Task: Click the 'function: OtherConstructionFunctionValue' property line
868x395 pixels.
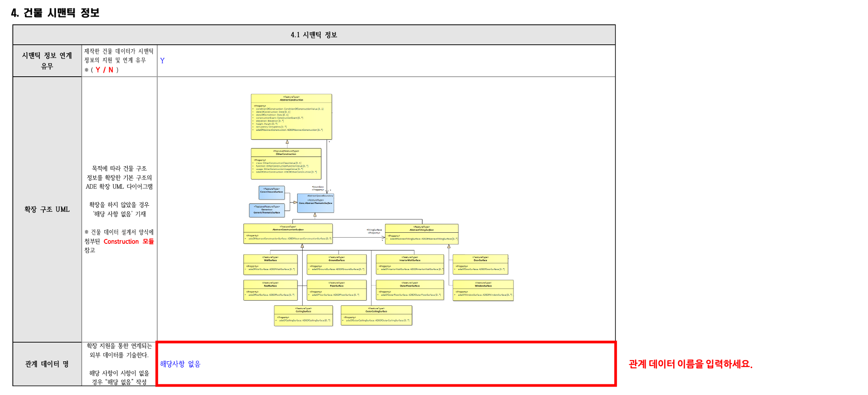Action: click(x=281, y=166)
